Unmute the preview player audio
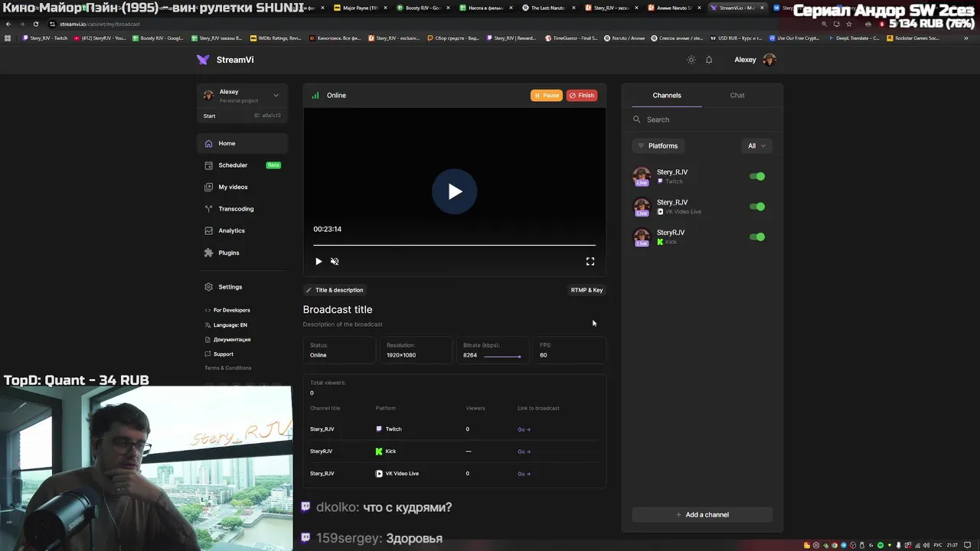Screen dimensions: 980x551 pos(335,262)
